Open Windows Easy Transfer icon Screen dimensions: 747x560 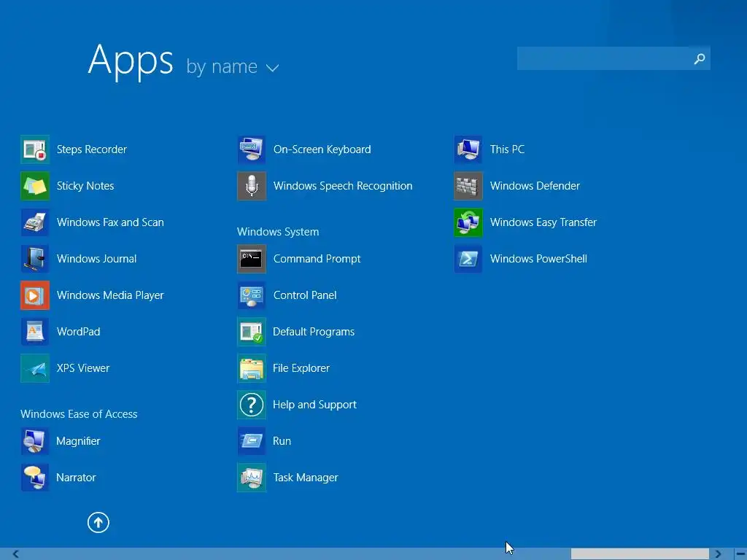tap(468, 222)
